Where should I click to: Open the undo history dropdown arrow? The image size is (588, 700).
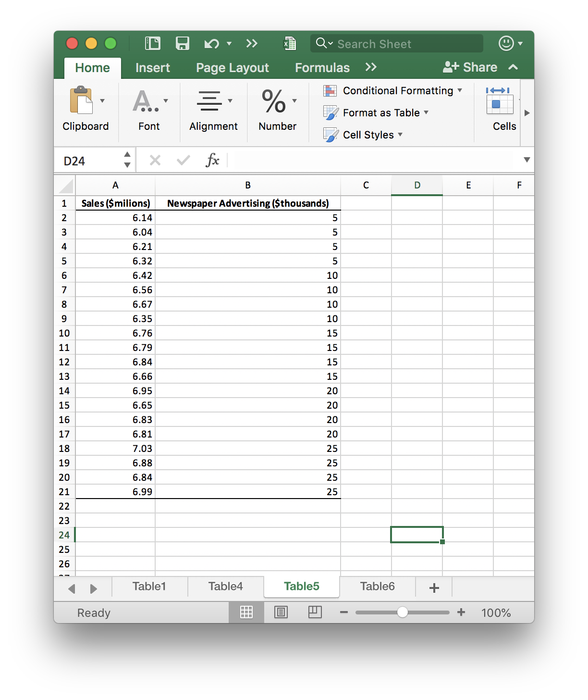click(229, 44)
